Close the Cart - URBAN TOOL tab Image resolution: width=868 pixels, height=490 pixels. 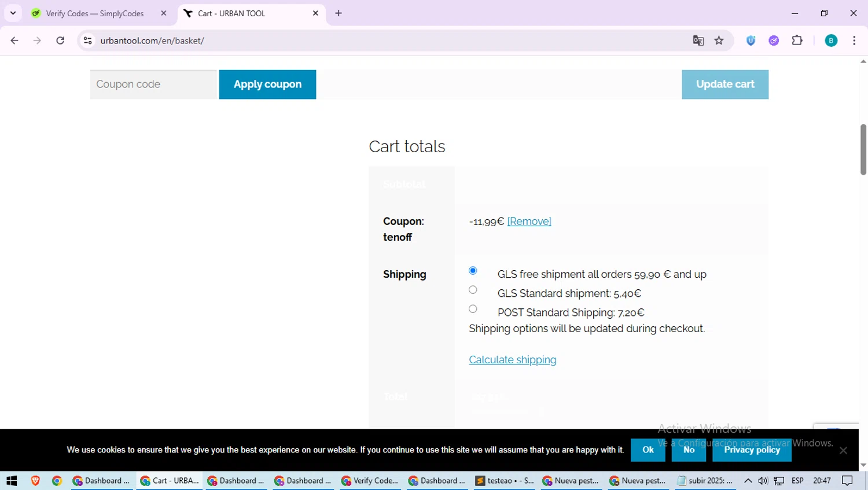tap(315, 13)
